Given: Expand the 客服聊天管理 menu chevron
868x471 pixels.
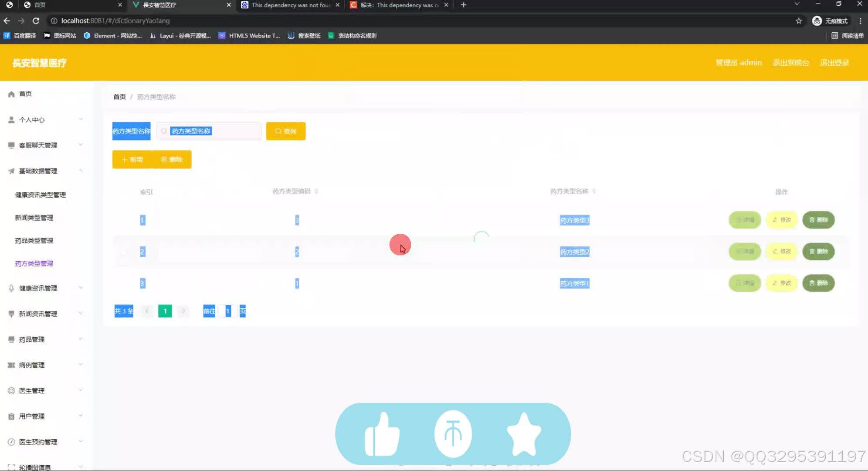Looking at the screenshot, I should (81, 145).
